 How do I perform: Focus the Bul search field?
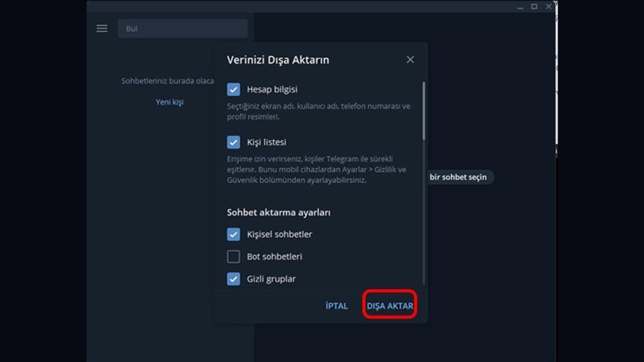point(182,28)
